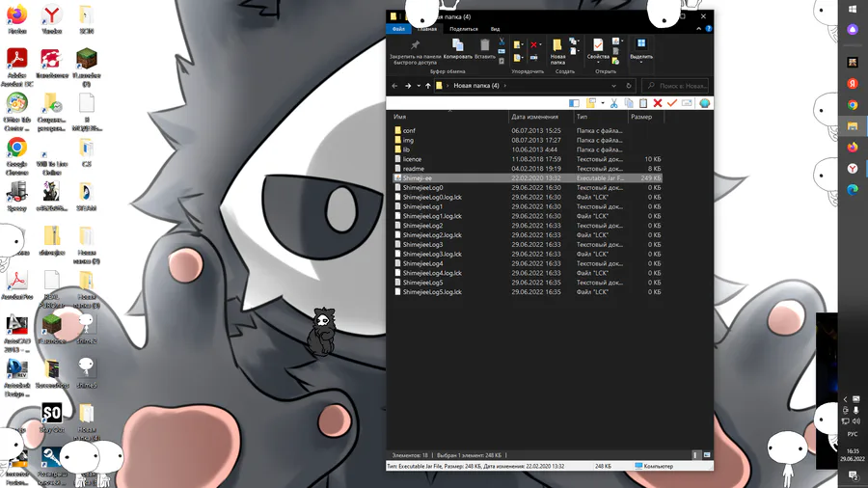This screenshot has height=488, width=868.
Task: Open Alice assistant in taskbar
Action: 853,30
